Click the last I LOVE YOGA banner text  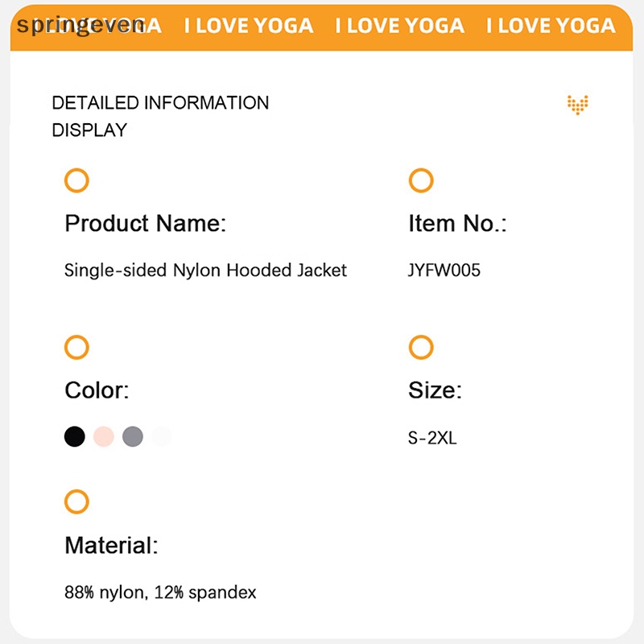pos(551,26)
